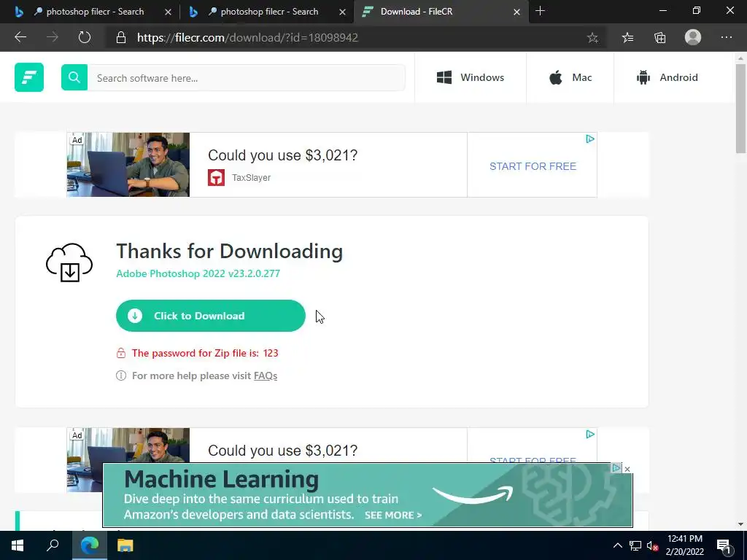Click the TaxSlayer logo in top ad
The image size is (747, 560).
coord(216,178)
